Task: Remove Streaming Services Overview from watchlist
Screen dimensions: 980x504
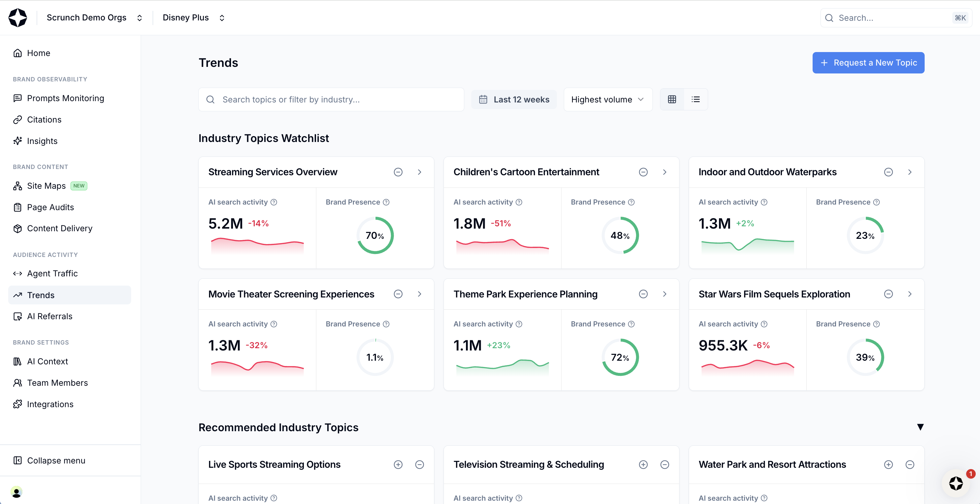Action: 398,172
